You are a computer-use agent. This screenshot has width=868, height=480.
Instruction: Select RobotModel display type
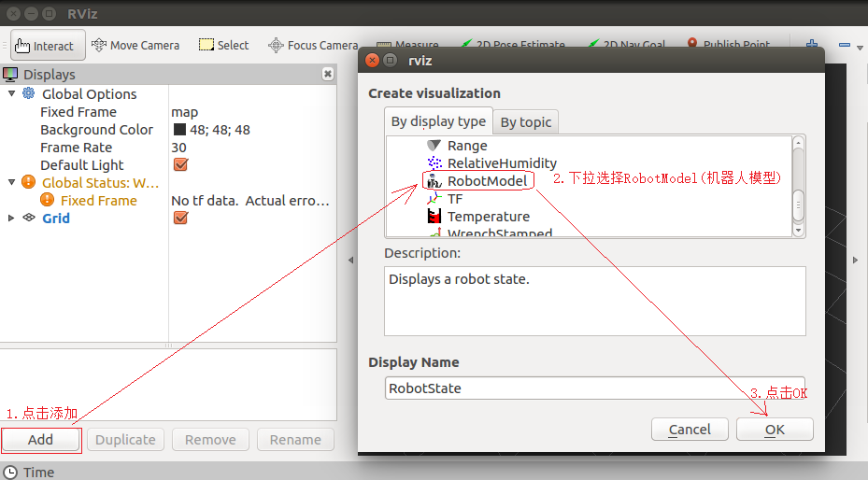[487, 181]
